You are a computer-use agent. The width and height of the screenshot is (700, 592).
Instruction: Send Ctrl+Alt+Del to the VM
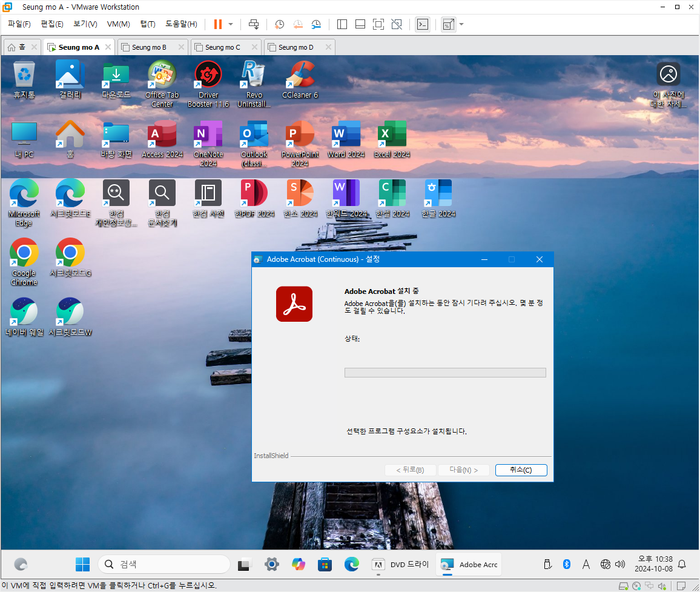[x=254, y=24]
